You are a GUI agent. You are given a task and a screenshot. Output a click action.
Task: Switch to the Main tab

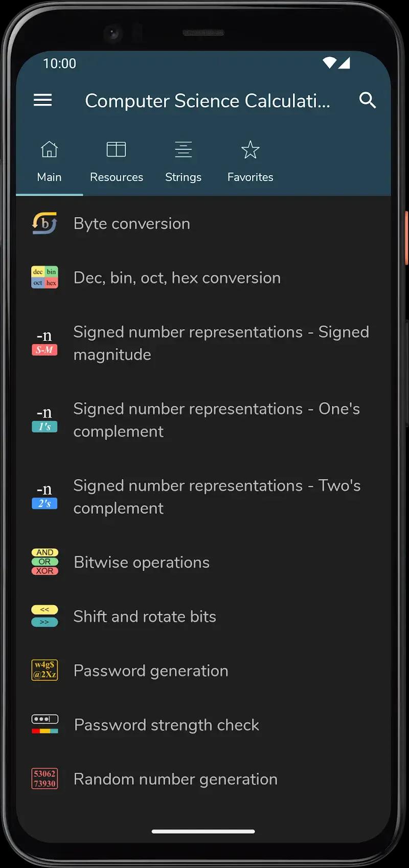(49, 162)
